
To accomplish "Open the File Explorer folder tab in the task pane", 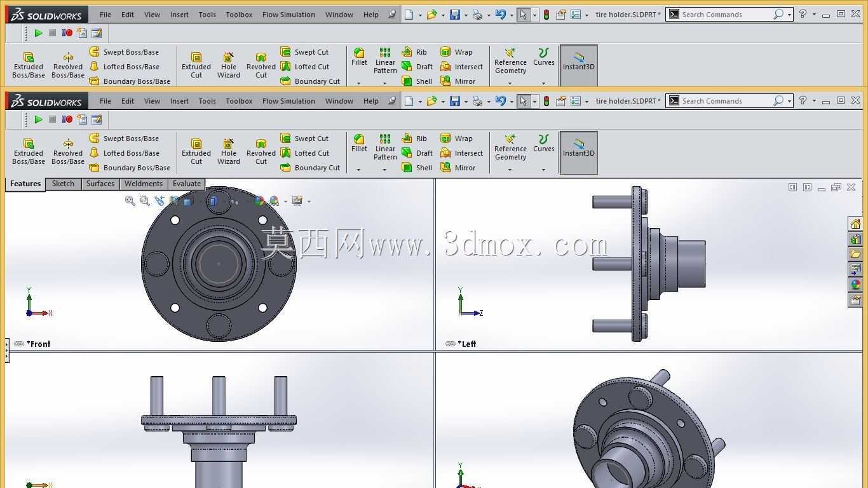I will point(855,254).
